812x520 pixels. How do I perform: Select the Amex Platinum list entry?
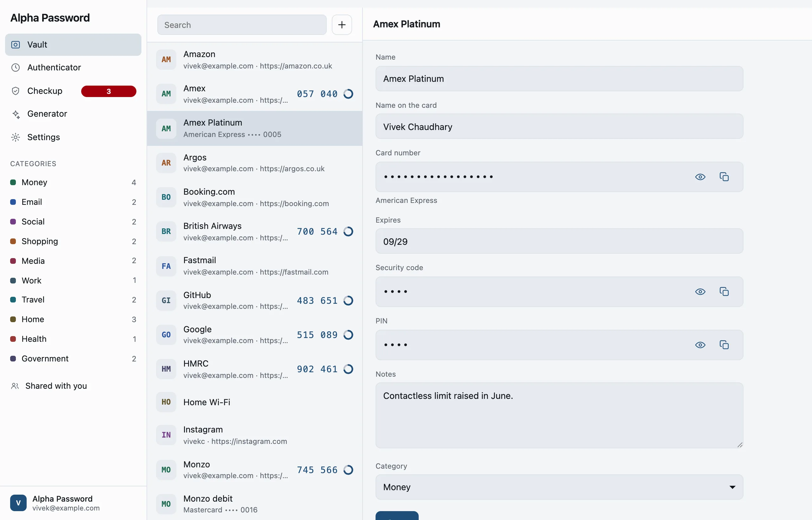255,128
